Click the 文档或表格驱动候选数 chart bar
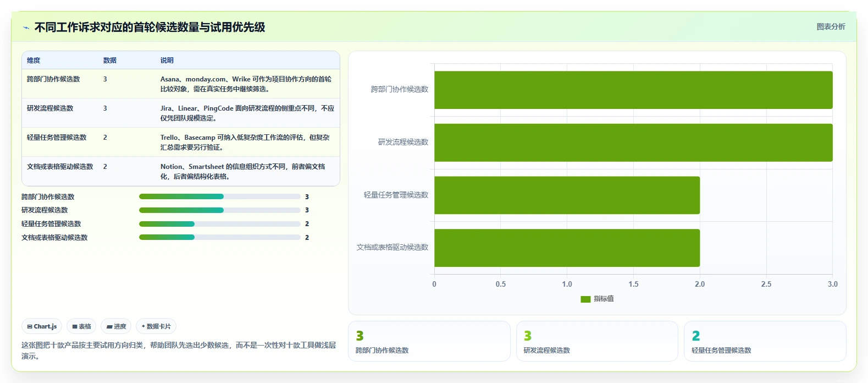Image resolution: width=868 pixels, height=383 pixels. click(x=567, y=248)
